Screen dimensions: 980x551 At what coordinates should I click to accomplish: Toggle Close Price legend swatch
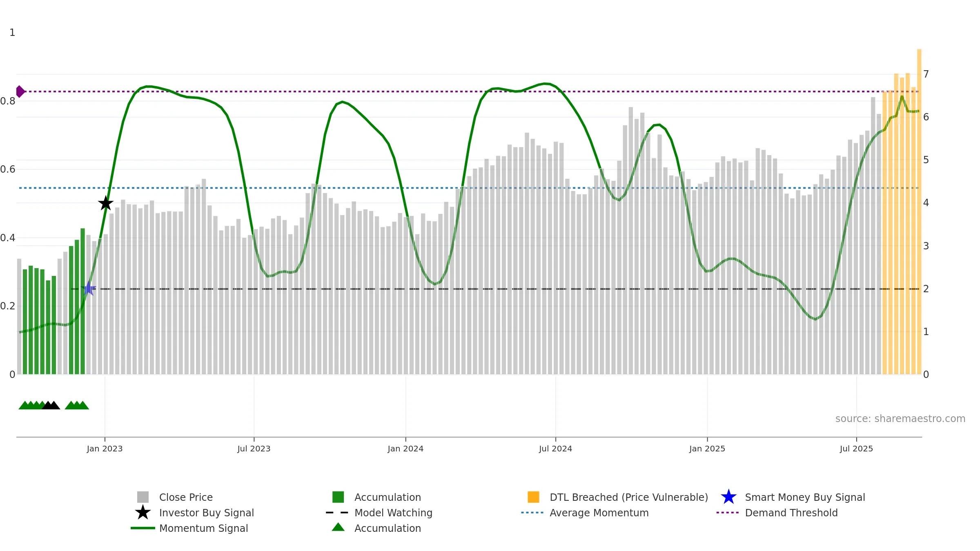point(143,497)
